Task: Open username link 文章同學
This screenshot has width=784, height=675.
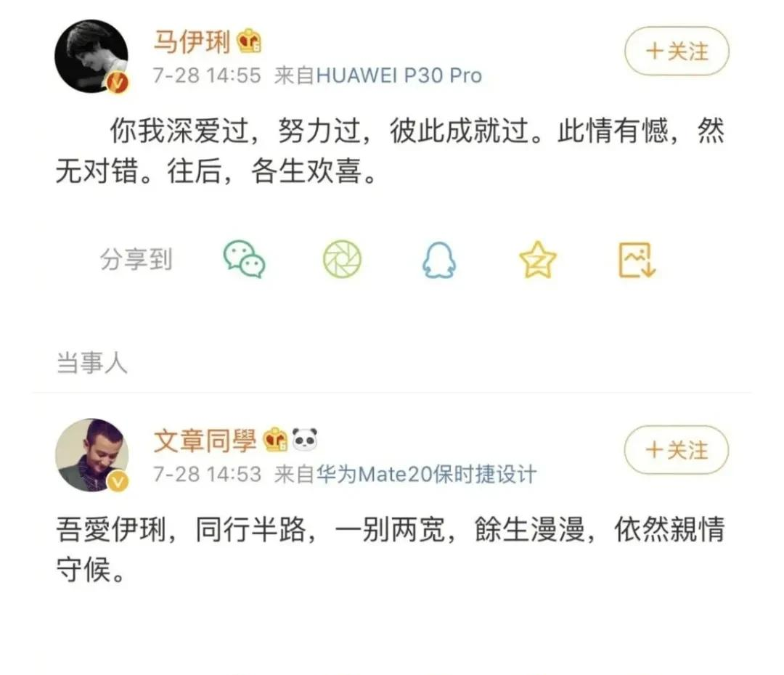Action: pyautogui.click(x=205, y=441)
